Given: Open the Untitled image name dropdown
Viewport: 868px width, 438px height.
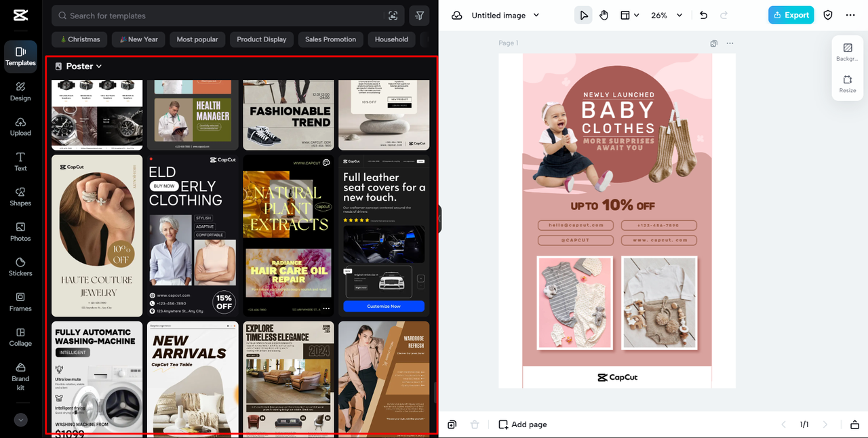Looking at the screenshot, I should [x=505, y=15].
